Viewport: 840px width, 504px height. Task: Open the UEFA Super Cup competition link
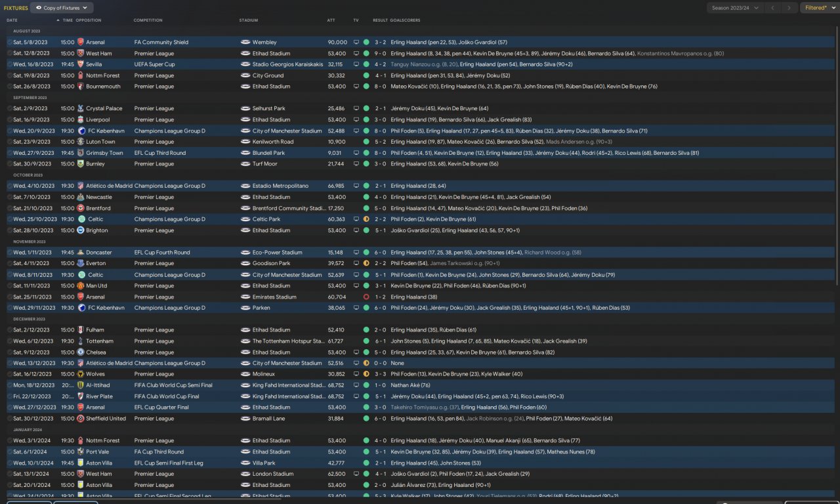(155, 64)
